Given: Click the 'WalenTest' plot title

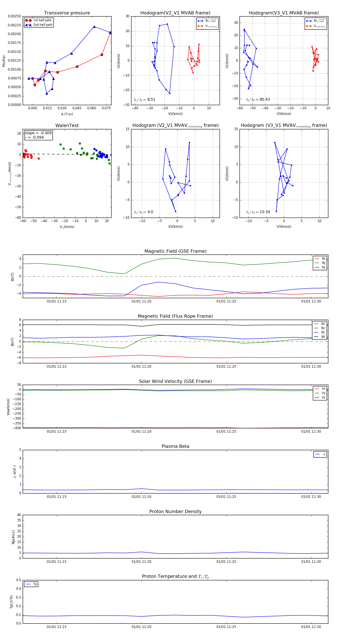Looking at the screenshot, I should pyautogui.click(x=67, y=125).
